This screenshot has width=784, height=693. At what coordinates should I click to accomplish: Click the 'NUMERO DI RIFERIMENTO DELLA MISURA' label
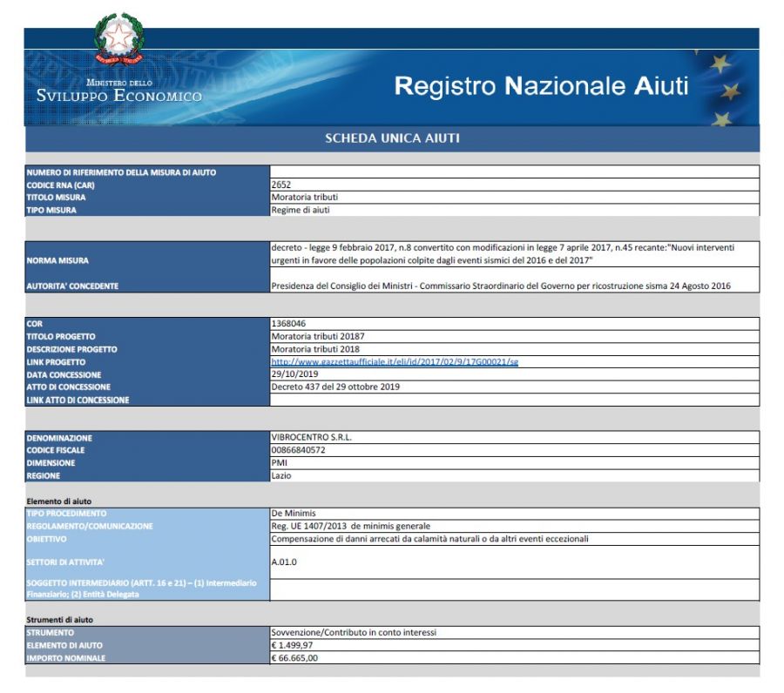[121, 172]
